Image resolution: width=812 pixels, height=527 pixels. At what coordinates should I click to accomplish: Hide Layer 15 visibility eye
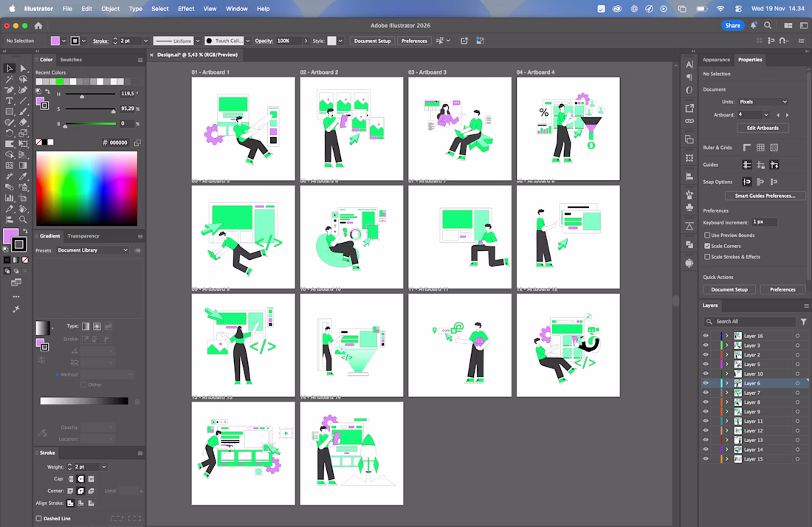point(705,458)
